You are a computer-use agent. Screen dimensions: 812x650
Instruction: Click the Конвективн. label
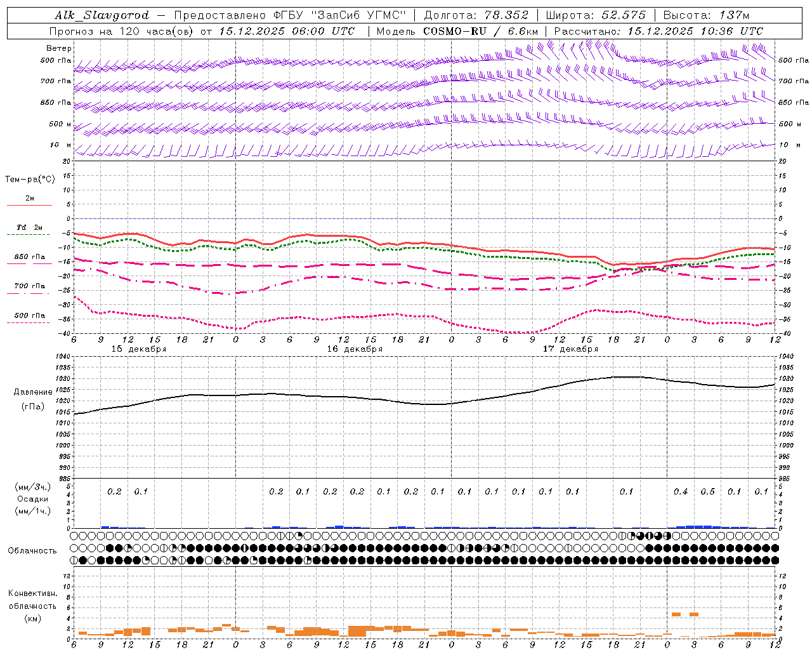coord(32,594)
